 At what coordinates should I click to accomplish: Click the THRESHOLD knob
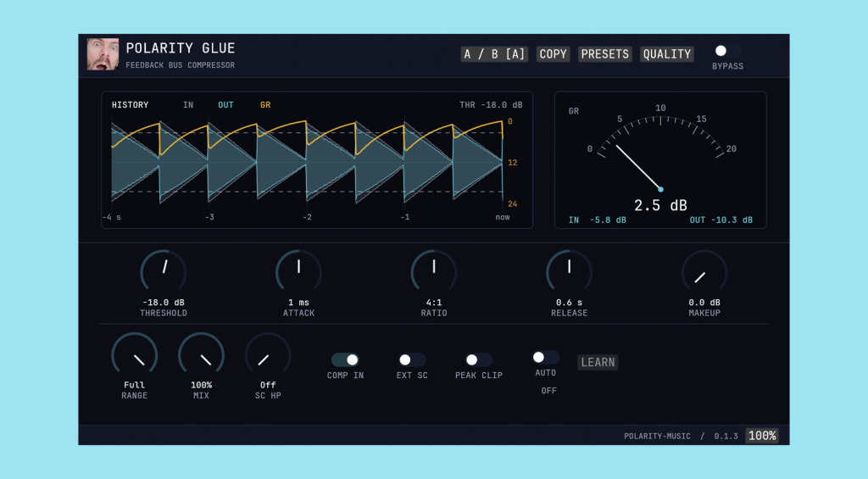(164, 271)
